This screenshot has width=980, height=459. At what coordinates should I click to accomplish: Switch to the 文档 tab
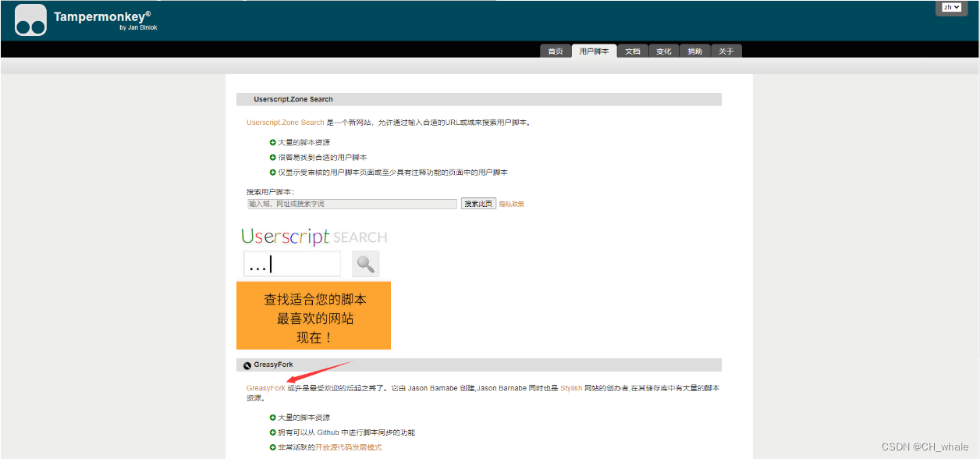[632, 50]
